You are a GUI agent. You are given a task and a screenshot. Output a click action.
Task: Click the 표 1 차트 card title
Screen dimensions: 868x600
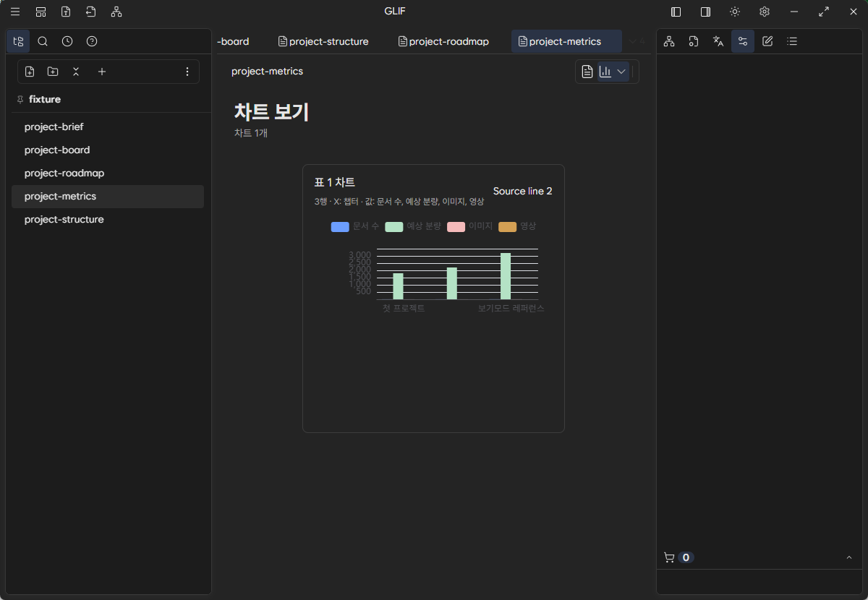pos(334,182)
